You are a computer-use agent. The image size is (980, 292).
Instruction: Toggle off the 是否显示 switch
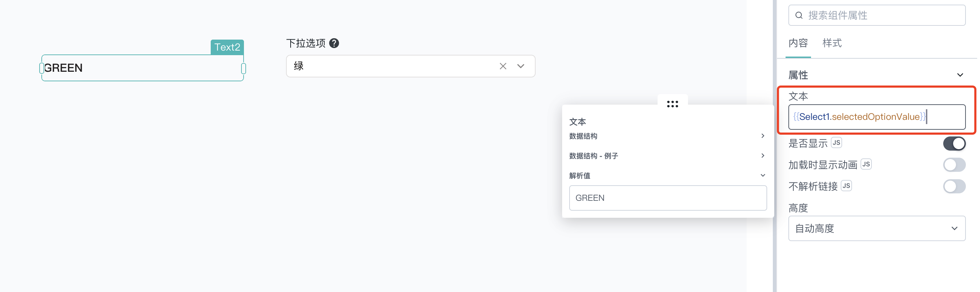tap(954, 143)
